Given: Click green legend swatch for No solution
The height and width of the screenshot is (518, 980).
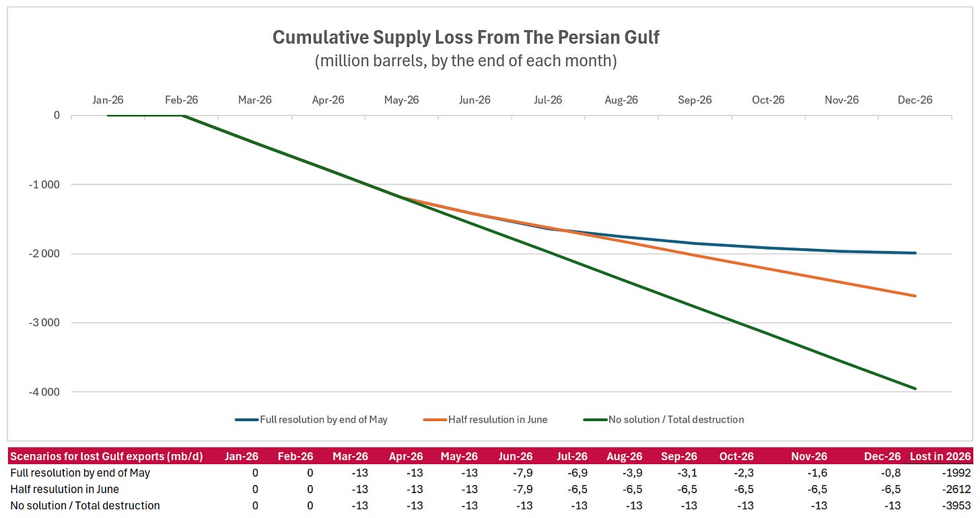Looking at the screenshot, I should [595, 419].
